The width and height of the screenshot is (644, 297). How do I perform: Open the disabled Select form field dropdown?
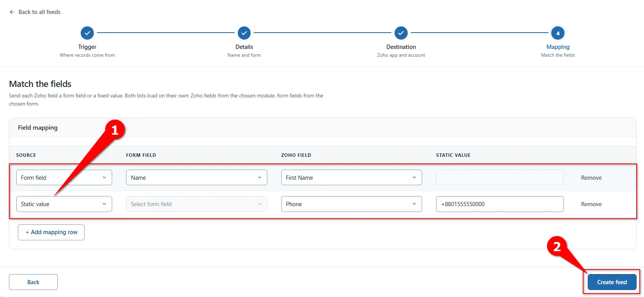coord(197,204)
